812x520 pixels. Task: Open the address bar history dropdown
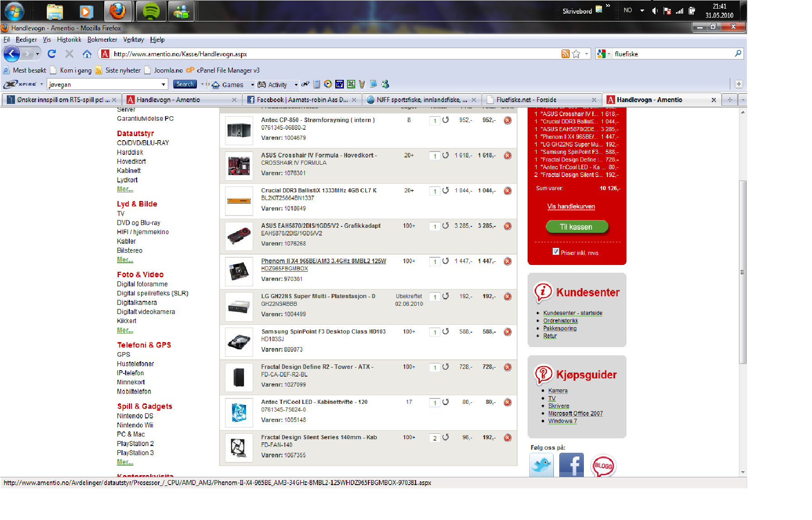(587, 54)
